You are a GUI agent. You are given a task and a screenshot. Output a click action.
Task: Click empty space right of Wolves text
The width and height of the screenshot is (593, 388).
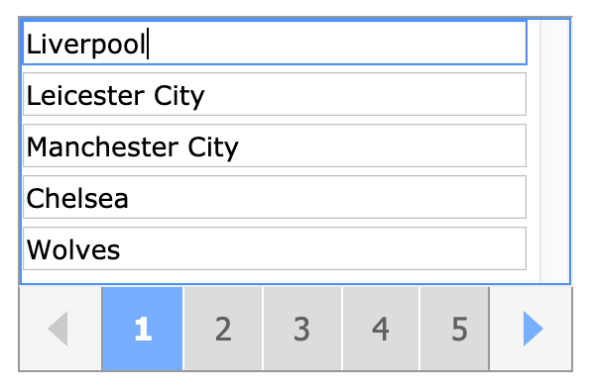tap(321, 248)
